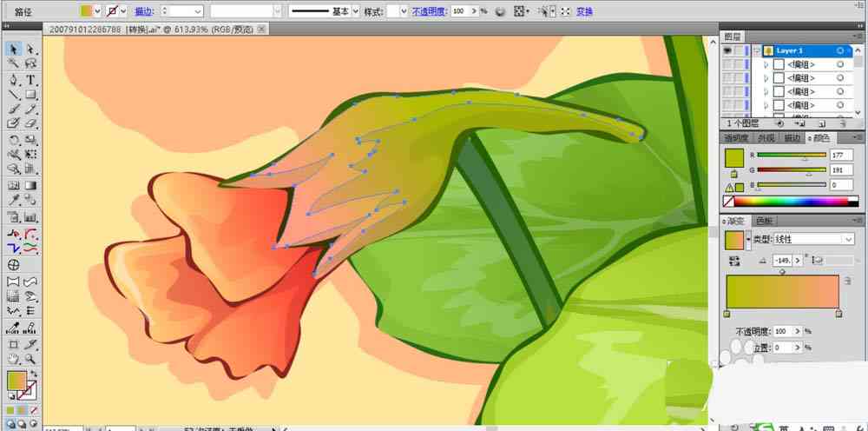868x431 pixels.
Task: Switch to the 外观 panel tab
Action: pyautogui.click(x=766, y=137)
